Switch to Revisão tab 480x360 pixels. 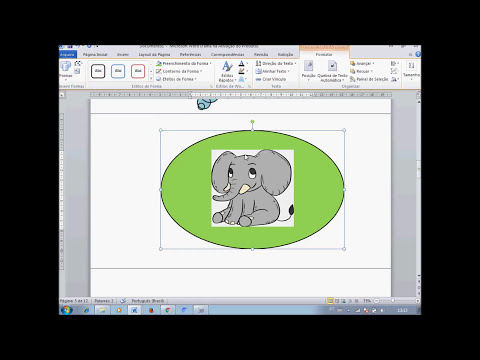261,54
